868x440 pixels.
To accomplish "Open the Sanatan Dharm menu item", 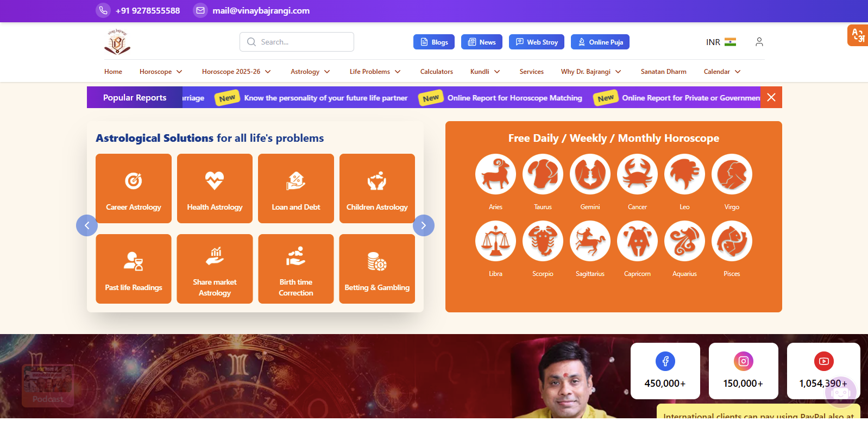I will (x=663, y=72).
